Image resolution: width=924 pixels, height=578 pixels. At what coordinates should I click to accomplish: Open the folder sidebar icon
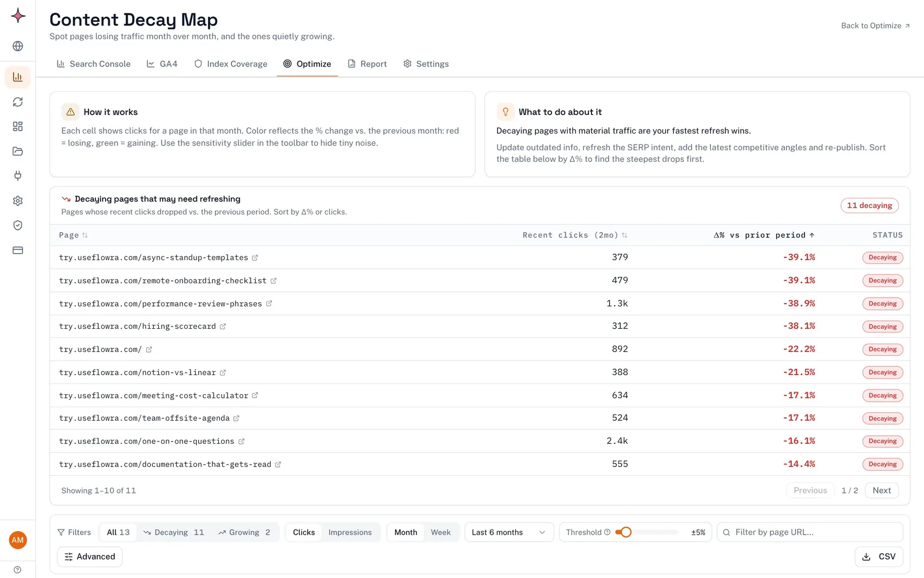pos(18,151)
